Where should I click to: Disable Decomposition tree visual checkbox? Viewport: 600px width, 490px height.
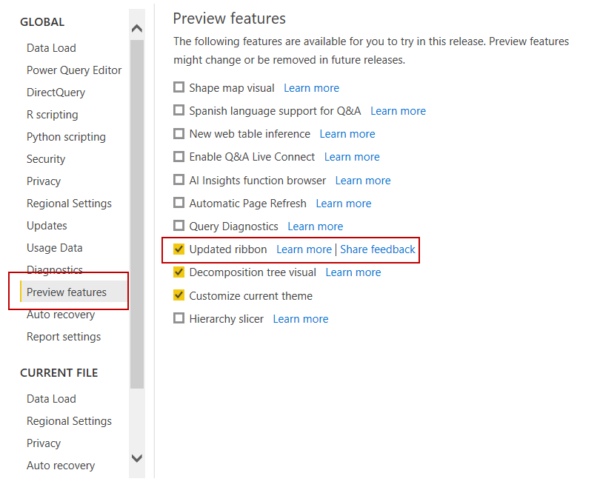pos(179,272)
